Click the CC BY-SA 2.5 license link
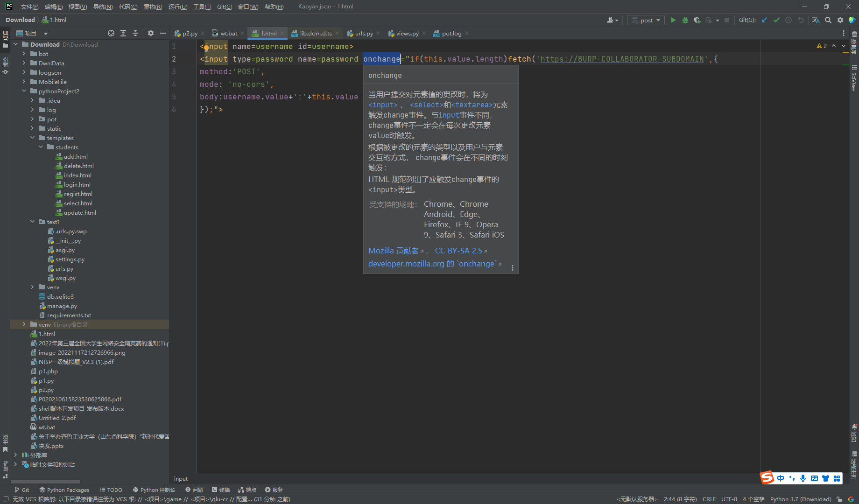Image resolution: width=859 pixels, height=504 pixels. pyautogui.click(x=459, y=251)
